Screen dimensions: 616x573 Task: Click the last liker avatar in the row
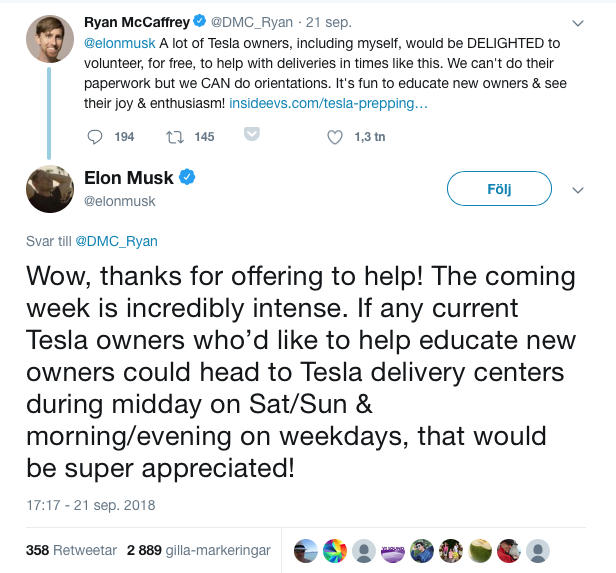(538, 550)
